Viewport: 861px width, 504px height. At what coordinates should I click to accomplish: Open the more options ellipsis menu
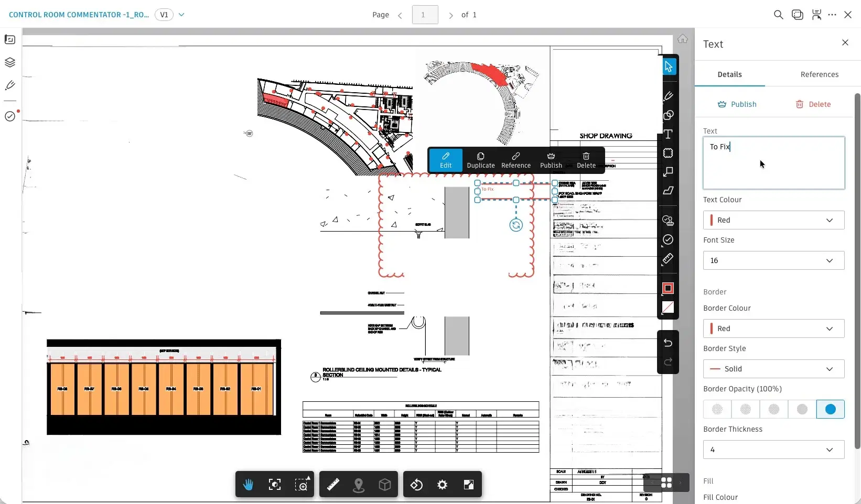point(832,15)
